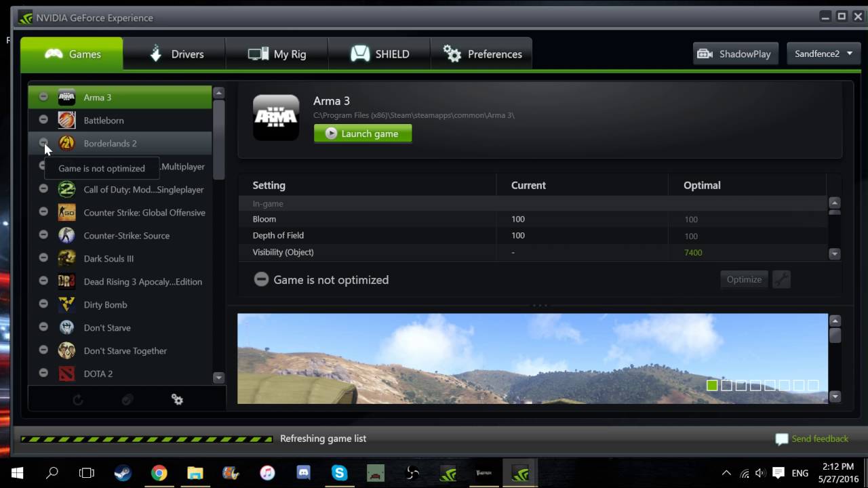Viewport: 868px width, 488px height.
Task: Click the large Arma 3 logo in details pane
Action: (x=276, y=117)
